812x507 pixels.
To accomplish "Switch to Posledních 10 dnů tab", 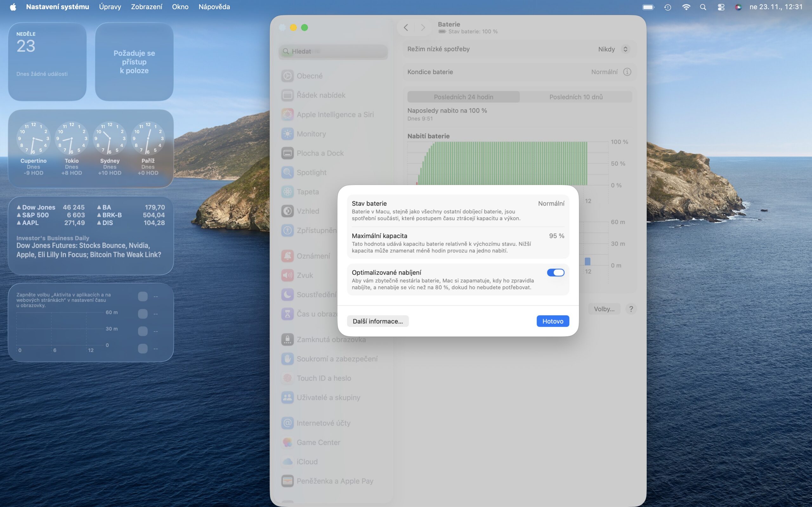I will [575, 97].
